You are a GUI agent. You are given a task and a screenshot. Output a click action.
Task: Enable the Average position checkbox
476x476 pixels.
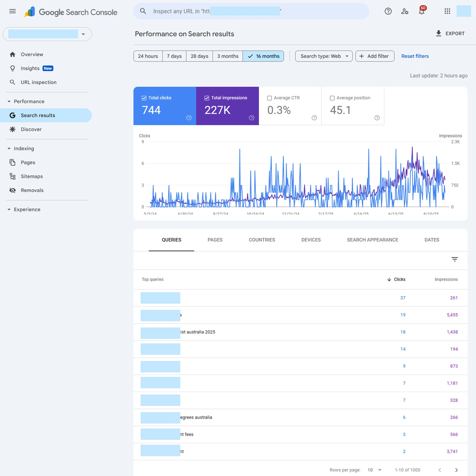point(332,98)
